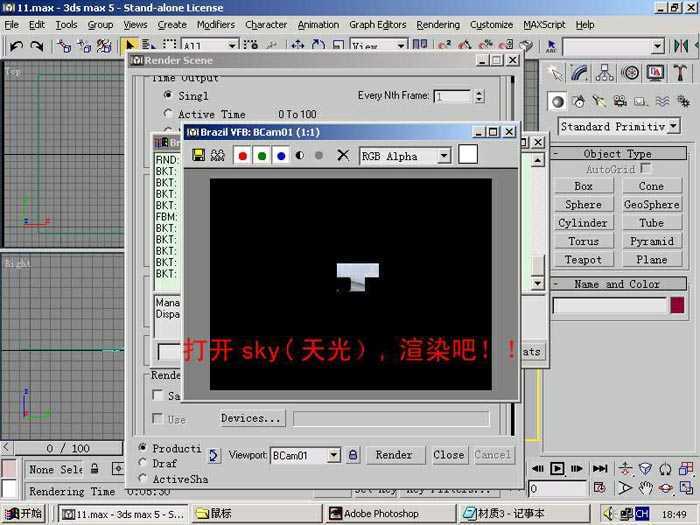Open the Rendering menu
The height and width of the screenshot is (525, 700).
click(438, 25)
